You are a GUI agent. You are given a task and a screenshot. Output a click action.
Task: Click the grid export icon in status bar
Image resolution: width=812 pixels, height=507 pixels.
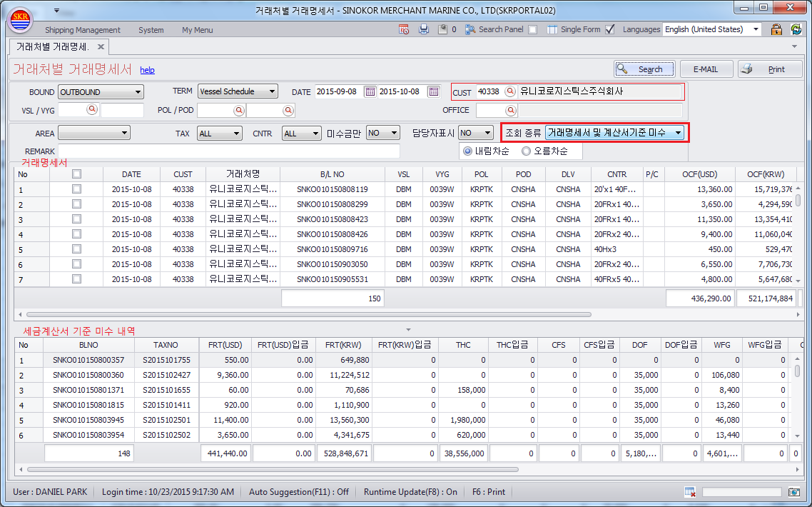point(690,491)
